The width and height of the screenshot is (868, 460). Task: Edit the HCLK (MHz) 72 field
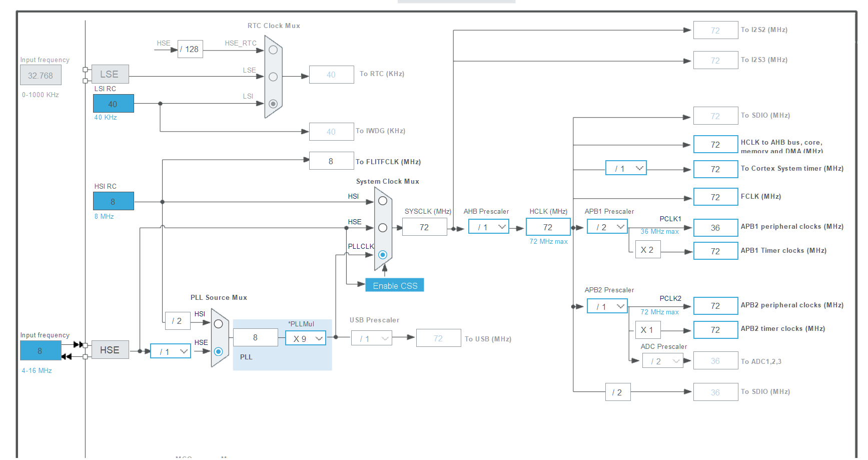tap(548, 227)
